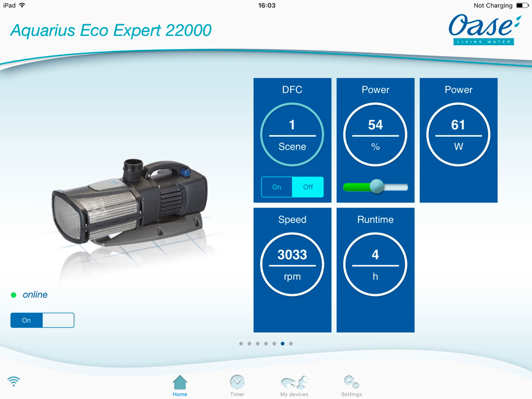Tap the status bar Wi-Fi icon

22,5
